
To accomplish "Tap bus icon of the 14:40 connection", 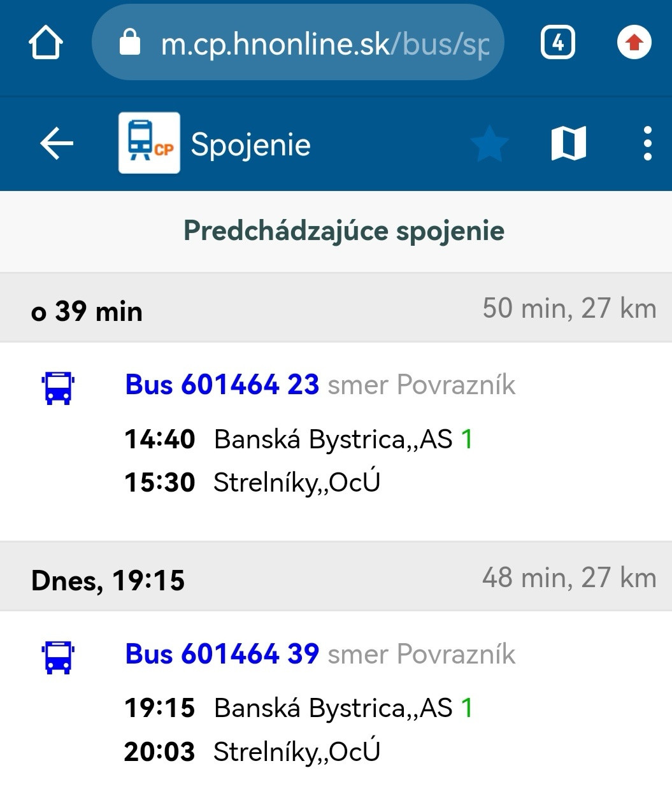I will pos(58,387).
